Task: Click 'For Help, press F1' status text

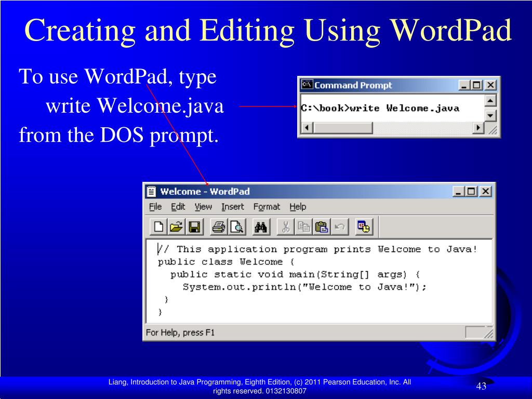Action: pos(180,332)
